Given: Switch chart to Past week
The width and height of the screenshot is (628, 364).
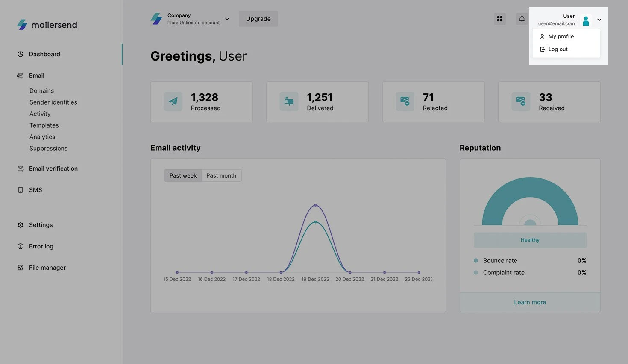Looking at the screenshot, I should (x=183, y=175).
